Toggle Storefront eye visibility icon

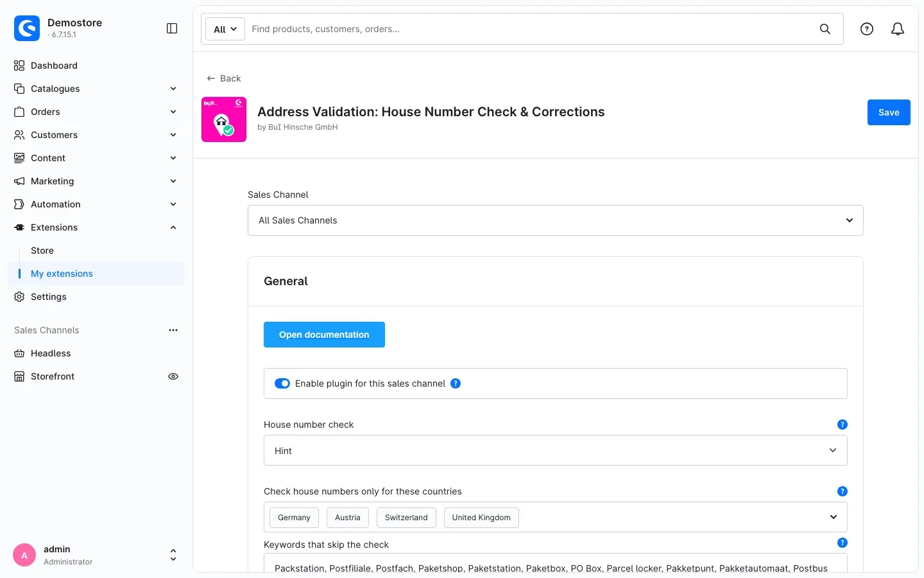click(x=173, y=376)
